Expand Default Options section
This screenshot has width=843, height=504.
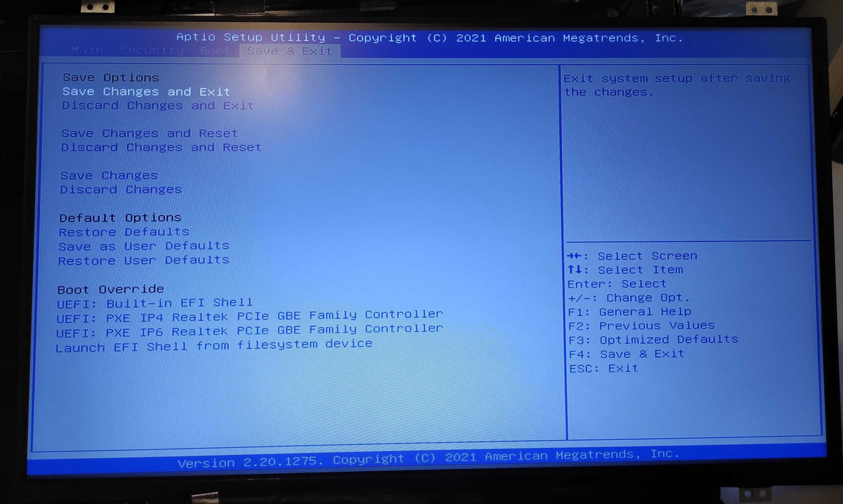[x=110, y=217]
